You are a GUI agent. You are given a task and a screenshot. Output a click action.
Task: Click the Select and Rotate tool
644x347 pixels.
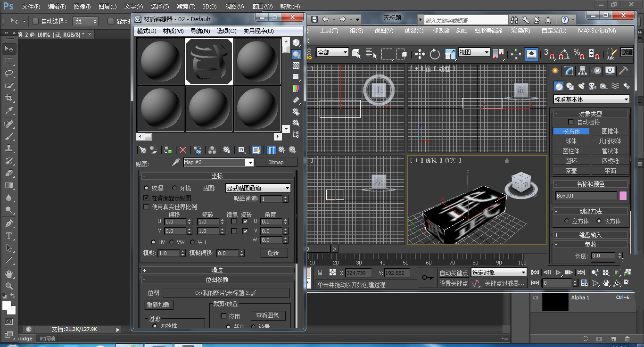click(x=435, y=54)
